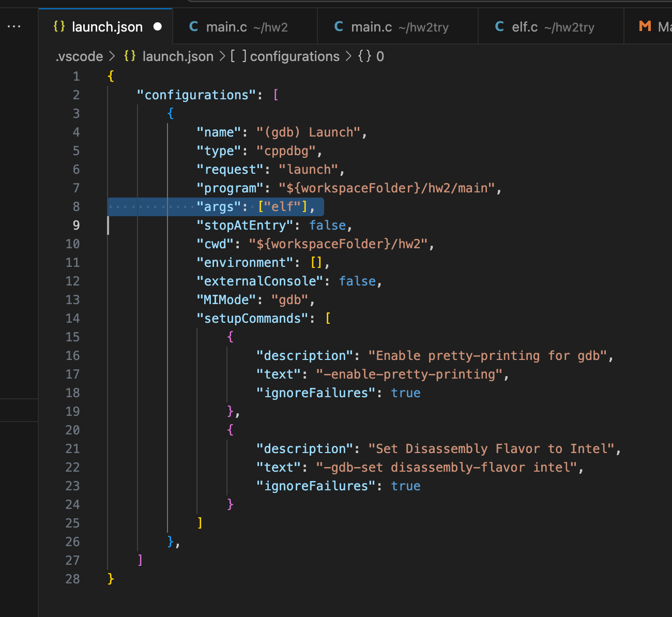Click the orange M Makefile icon tab
Viewport: 672px width, 617px height.
point(645,26)
